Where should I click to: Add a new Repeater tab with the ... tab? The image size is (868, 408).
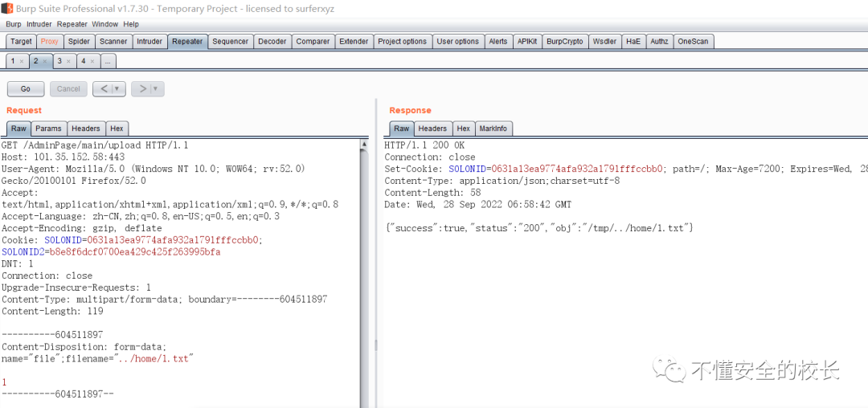108,61
